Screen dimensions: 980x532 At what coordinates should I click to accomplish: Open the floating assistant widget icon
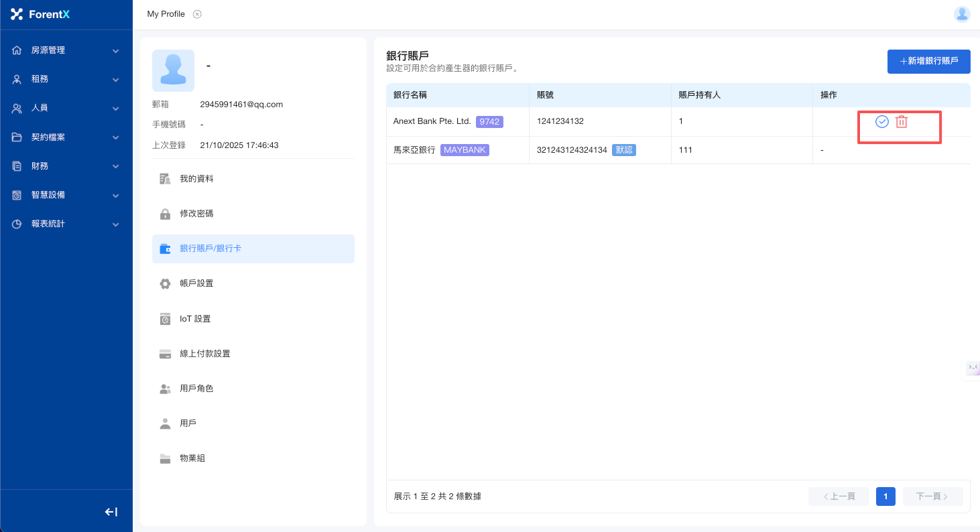973,368
